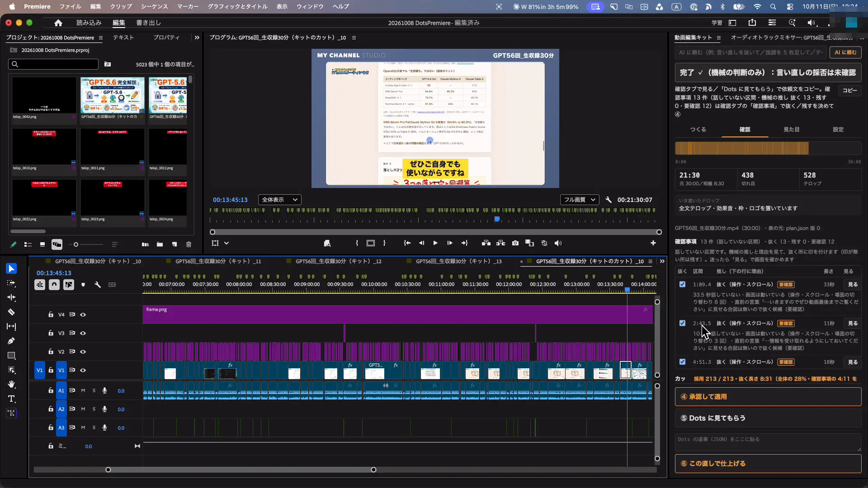Screen dimensions: 868x488
Task: Click the コピー button
Action: [849, 91]
